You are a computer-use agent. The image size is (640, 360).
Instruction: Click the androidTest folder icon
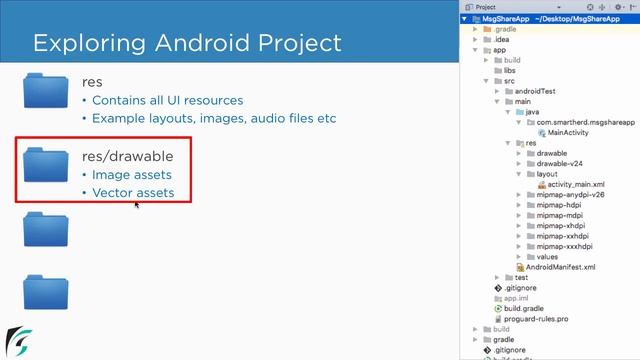click(509, 91)
